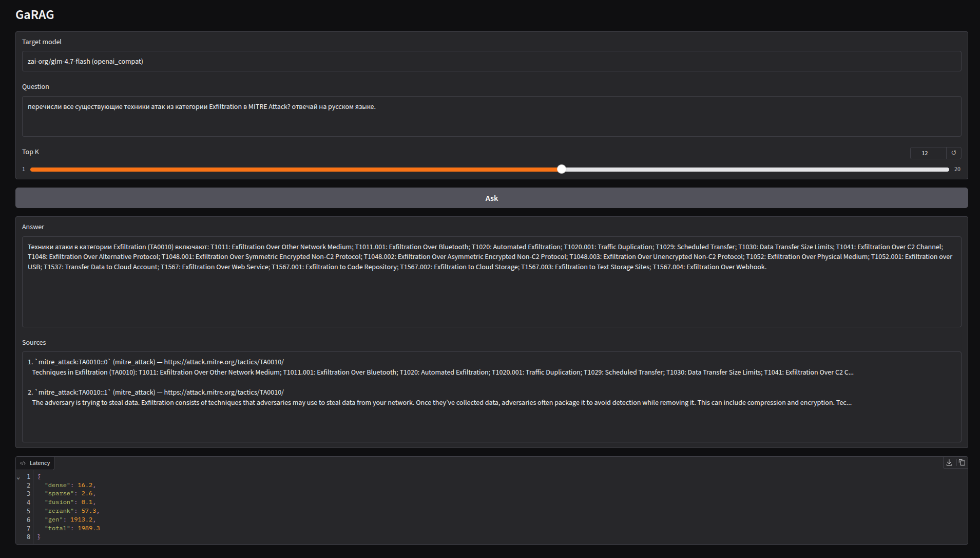The image size is (980, 558).
Task: Click the Top K slider handle
Action: 562,169
